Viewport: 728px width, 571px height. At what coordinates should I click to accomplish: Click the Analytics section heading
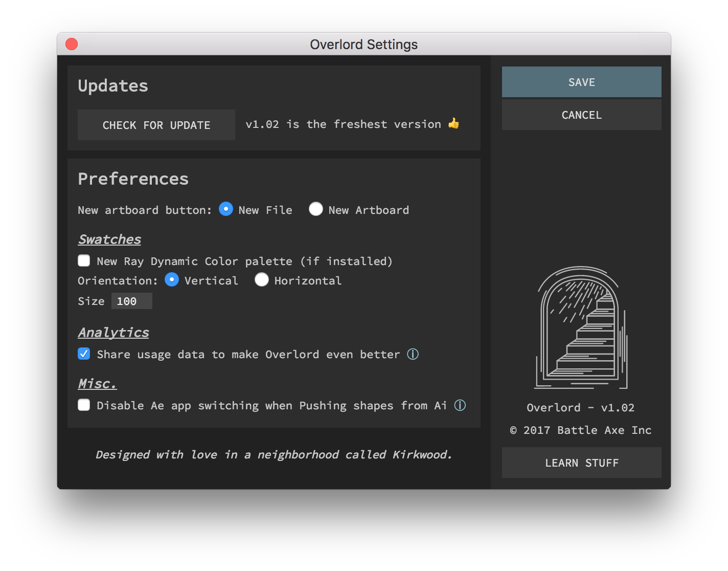click(113, 333)
